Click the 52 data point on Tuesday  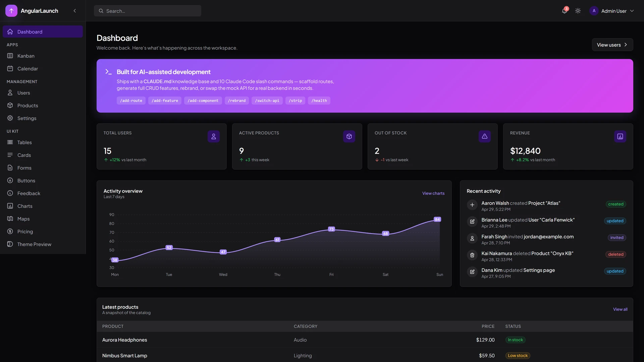click(x=169, y=248)
